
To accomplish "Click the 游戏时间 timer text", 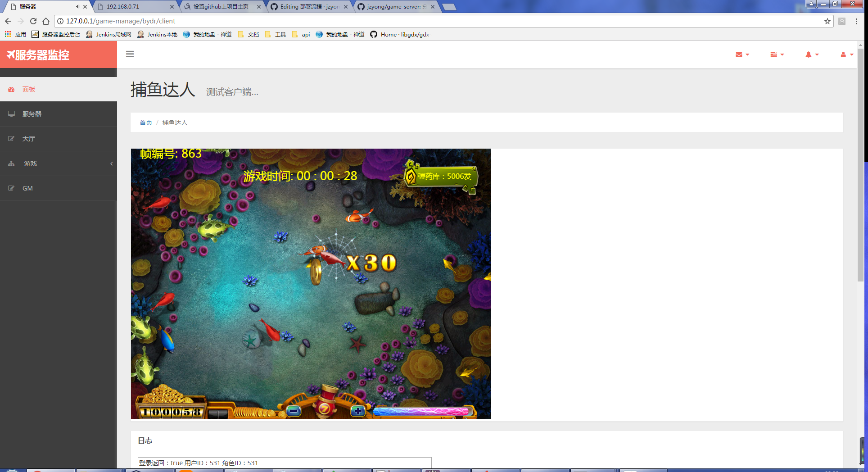I will tap(300, 176).
